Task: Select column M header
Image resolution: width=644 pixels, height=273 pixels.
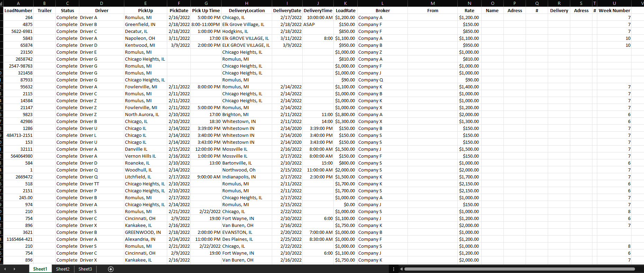Action: (433, 3)
